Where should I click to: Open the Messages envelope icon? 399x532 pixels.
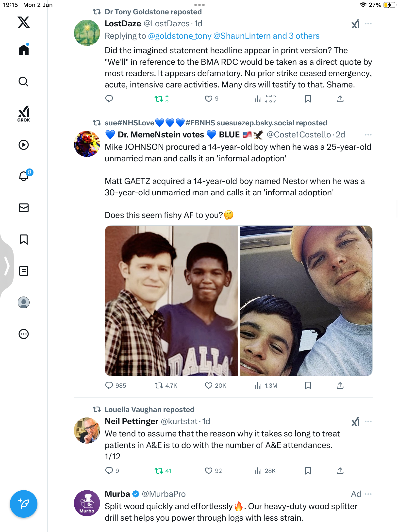click(24, 208)
